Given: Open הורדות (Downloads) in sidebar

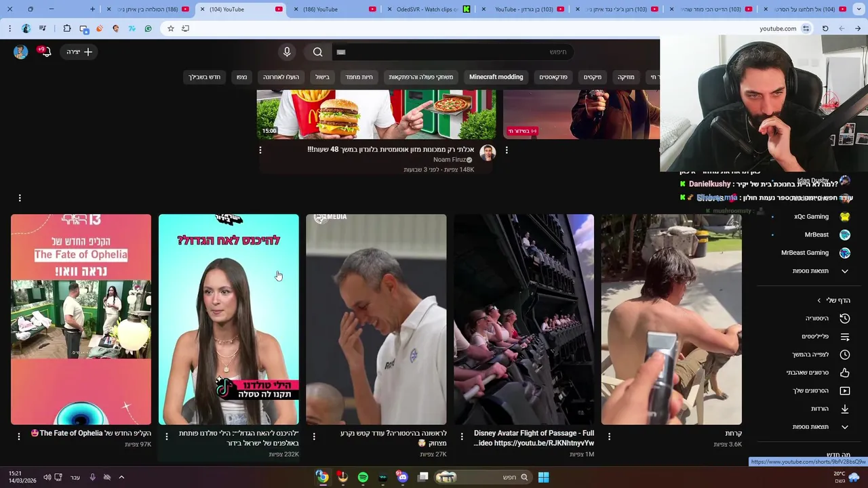Looking at the screenshot, I should (811, 409).
